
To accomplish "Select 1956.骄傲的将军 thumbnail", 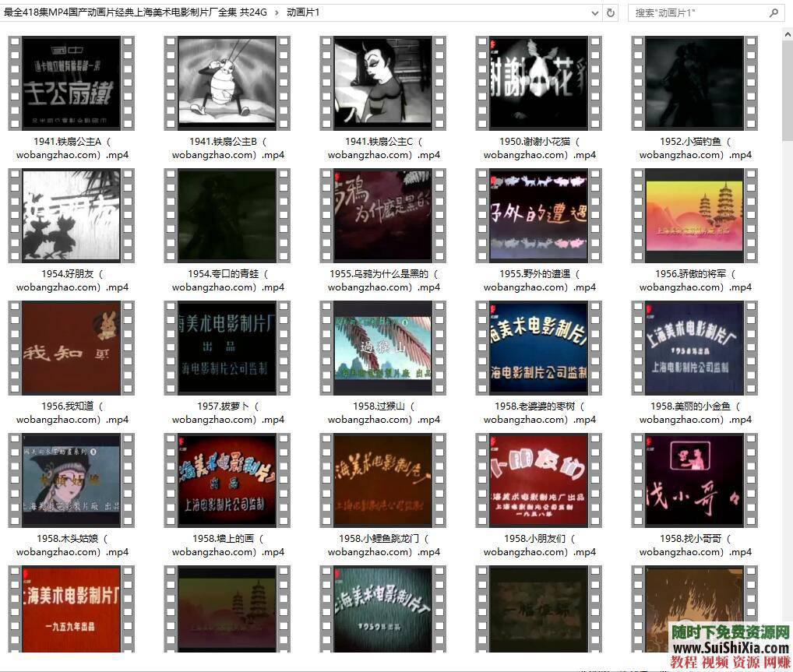I will (694, 215).
